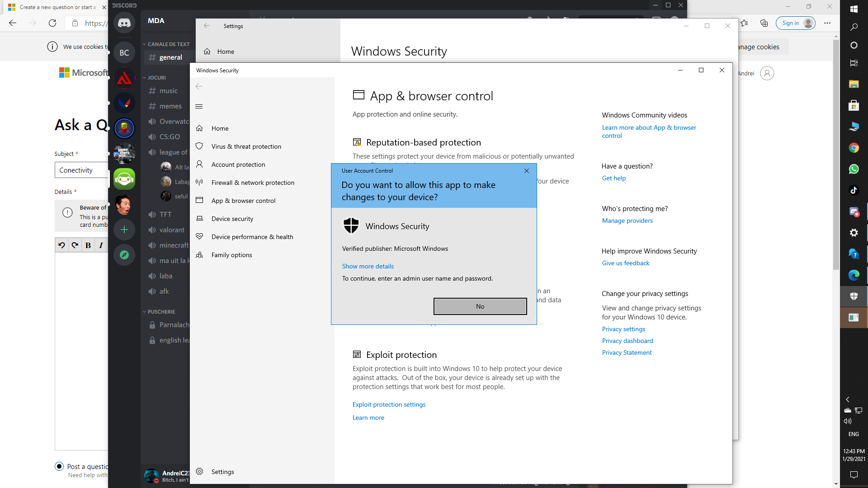The height and width of the screenshot is (488, 868).
Task: Click Home in Settings window
Action: tap(225, 52)
